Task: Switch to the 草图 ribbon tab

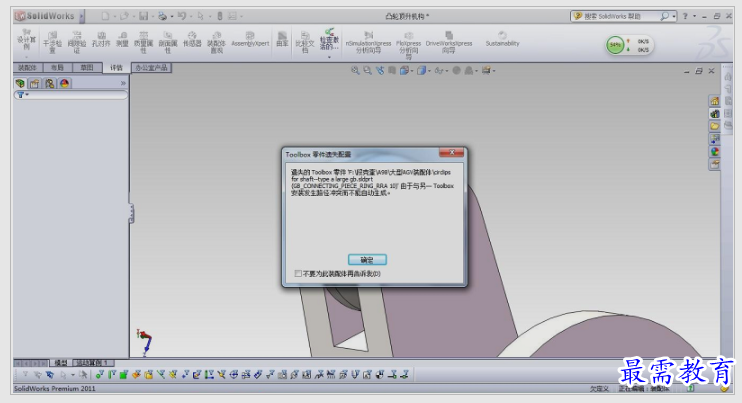Action: (87, 68)
